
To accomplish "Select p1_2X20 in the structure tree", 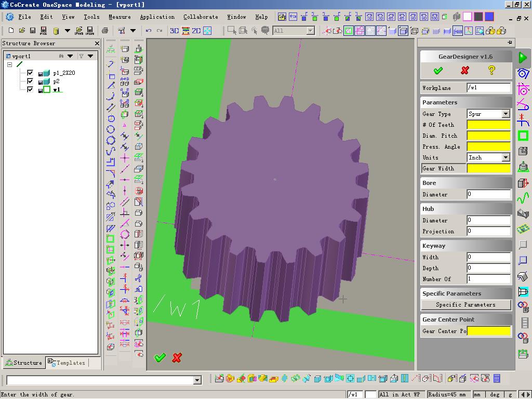I will click(64, 73).
